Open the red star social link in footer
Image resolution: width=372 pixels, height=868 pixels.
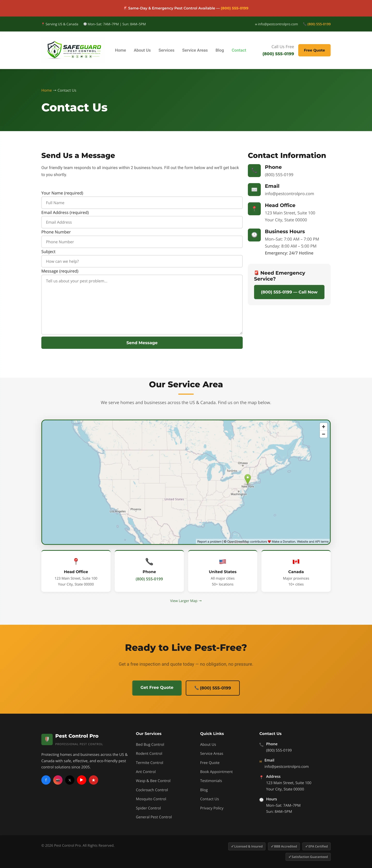click(93, 780)
